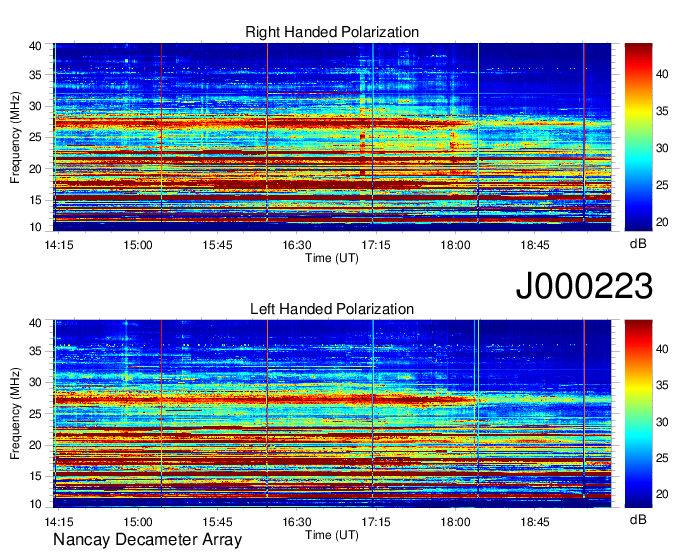The width and height of the screenshot is (680, 552).
Task: Click the 40 dB label on the top colorbar
Action: tap(662, 74)
